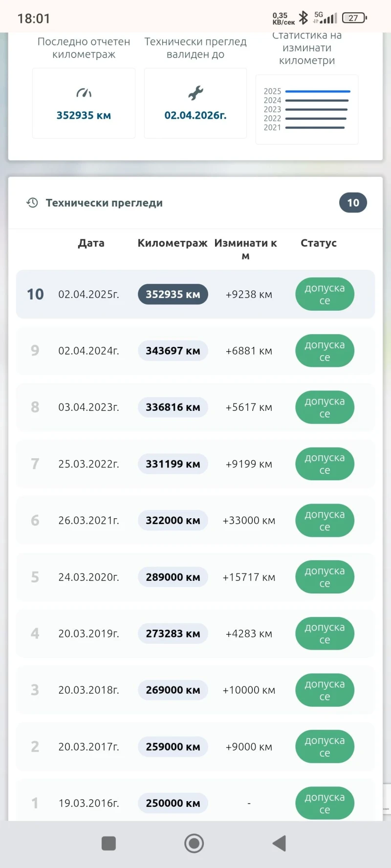
Task: Tap the 352935 км mileage pill in row 10
Action: click(173, 295)
